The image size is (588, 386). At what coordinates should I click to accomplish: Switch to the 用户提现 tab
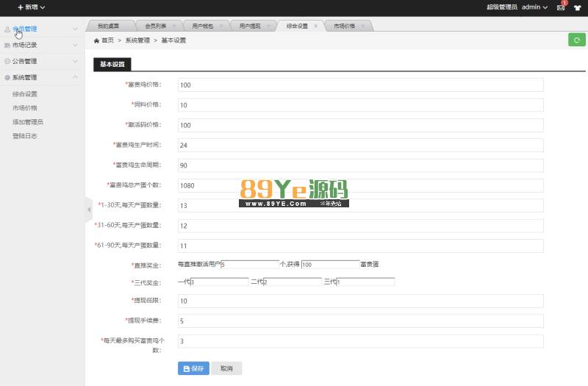pyautogui.click(x=250, y=26)
